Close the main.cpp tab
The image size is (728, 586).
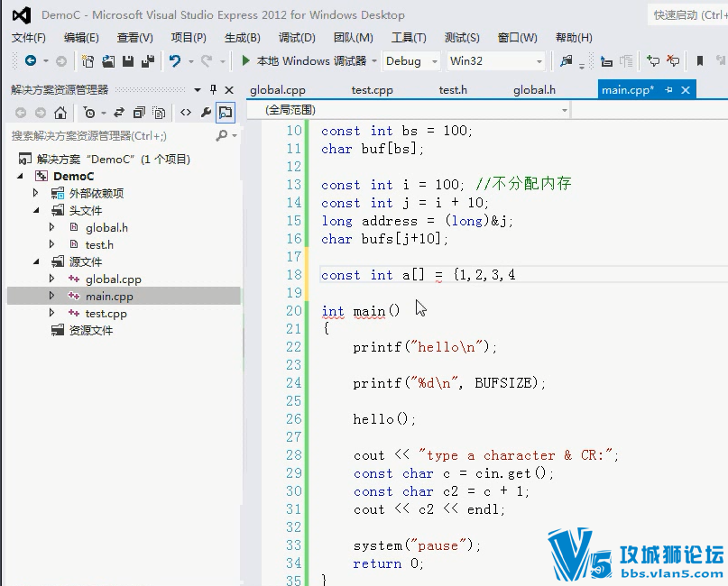(686, 90)
